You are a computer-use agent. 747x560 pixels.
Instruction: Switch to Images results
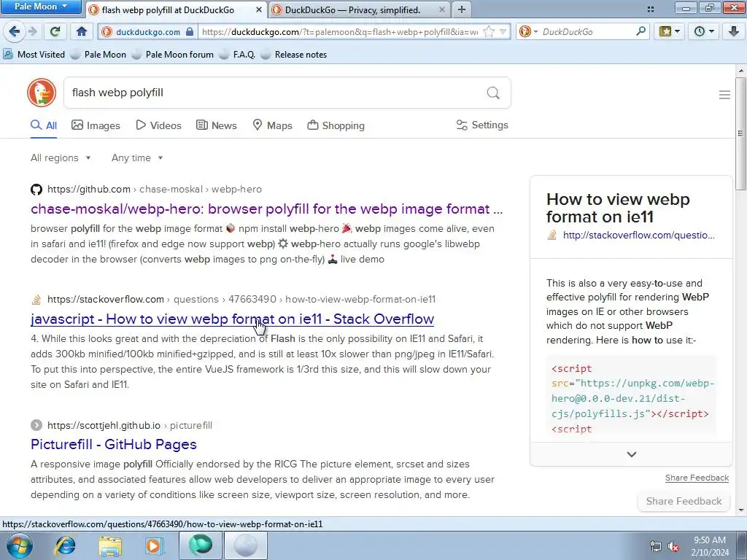pos(96,125)
